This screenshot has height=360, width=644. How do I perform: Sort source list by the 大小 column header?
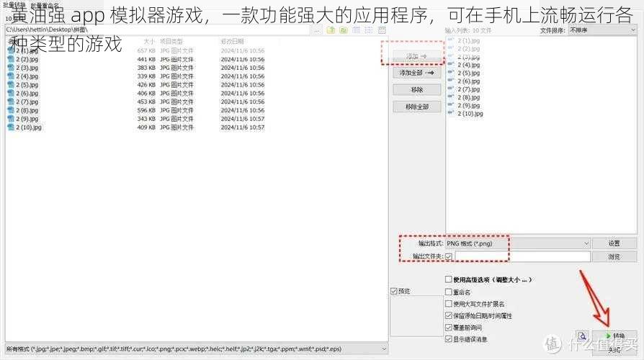pyautogui.click(x=148, y=42)
